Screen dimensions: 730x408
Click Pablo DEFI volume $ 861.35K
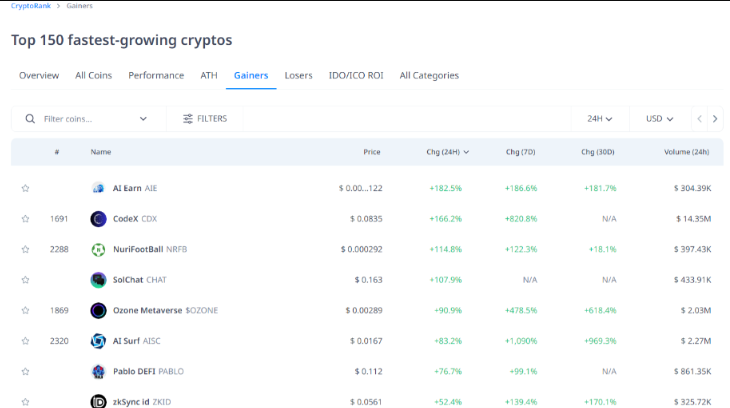[693, 371]
